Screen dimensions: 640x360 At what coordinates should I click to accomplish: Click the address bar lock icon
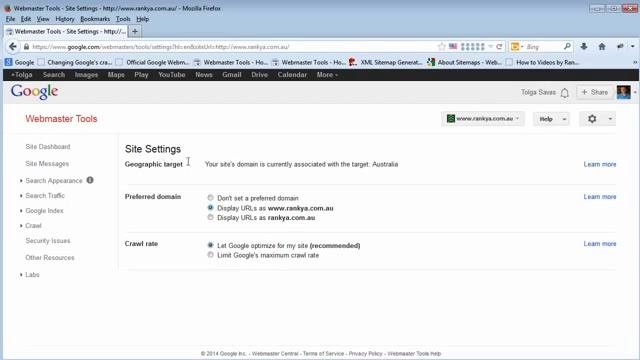tap(26, 47)
